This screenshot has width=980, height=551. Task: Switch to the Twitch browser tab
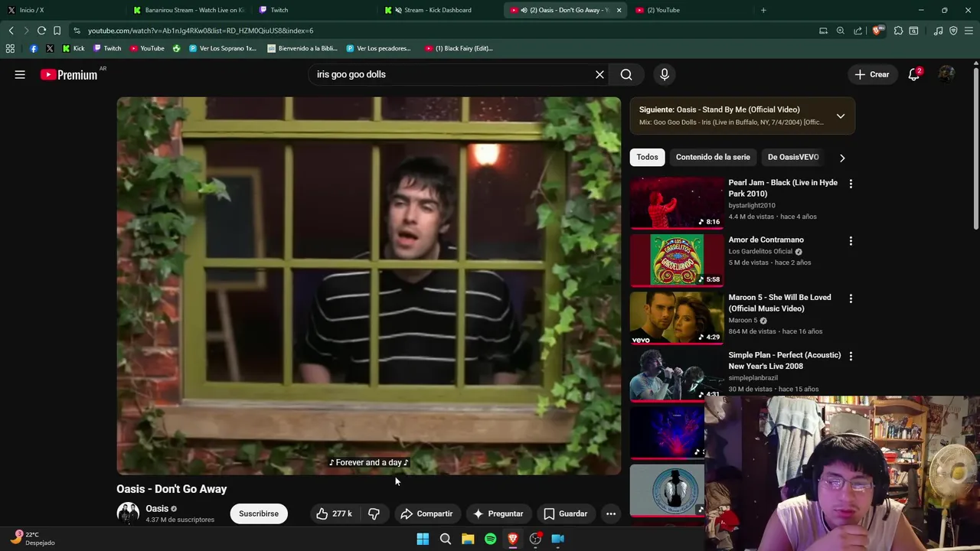tap(314, 10)
